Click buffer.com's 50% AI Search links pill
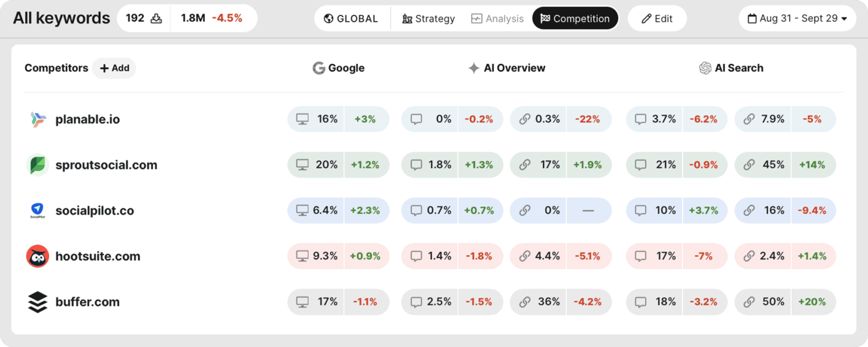The image size is (868, 347). [763, 302]
